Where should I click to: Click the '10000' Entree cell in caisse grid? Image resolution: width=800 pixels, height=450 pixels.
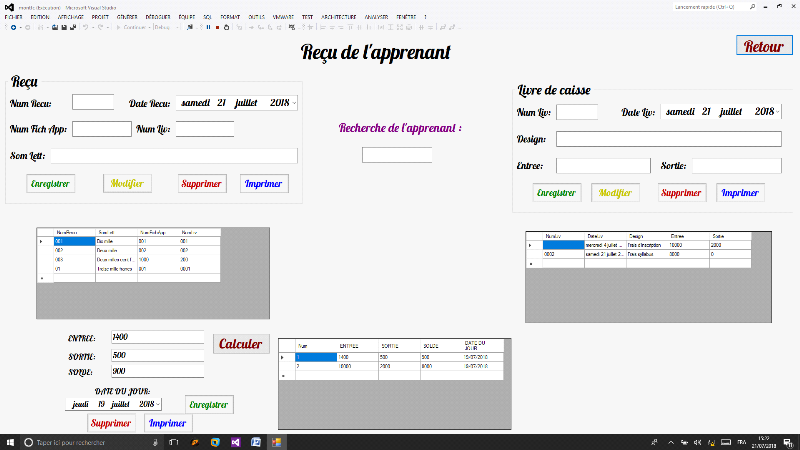[x=689, y=245]
